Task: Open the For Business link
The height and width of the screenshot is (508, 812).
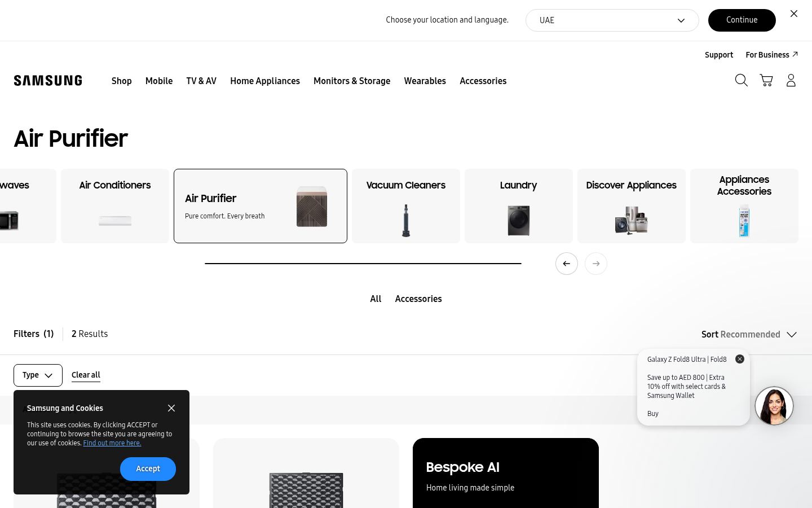Action: pyautogui.click(x=771, y=55)
